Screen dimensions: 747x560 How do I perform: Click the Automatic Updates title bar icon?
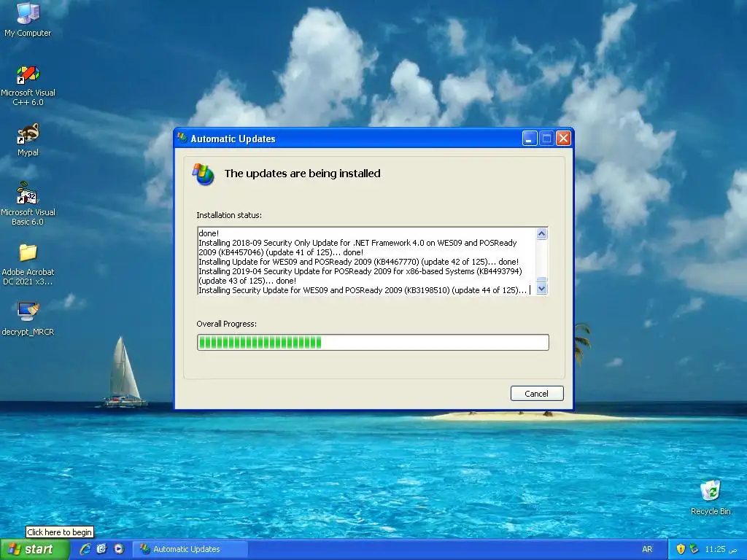click(x=182, y=138)
